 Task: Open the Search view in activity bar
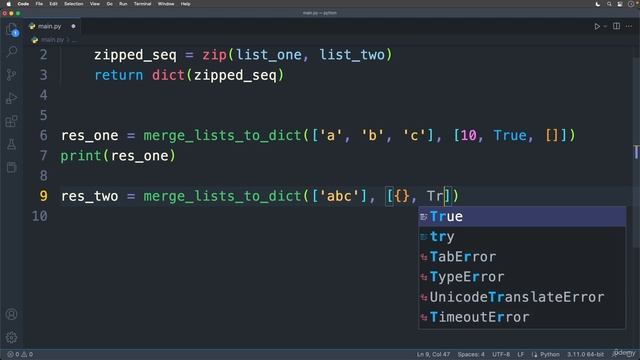pos(12,51)
